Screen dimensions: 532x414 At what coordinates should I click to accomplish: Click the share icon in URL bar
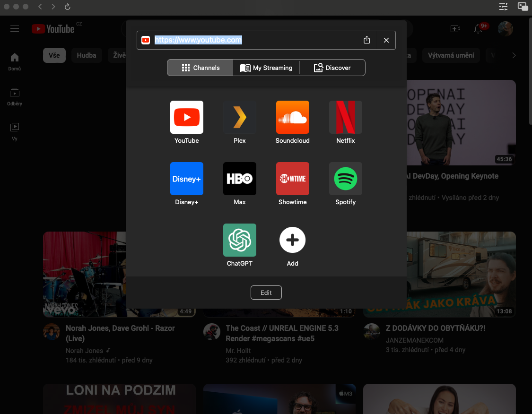[x=367, y=40]
